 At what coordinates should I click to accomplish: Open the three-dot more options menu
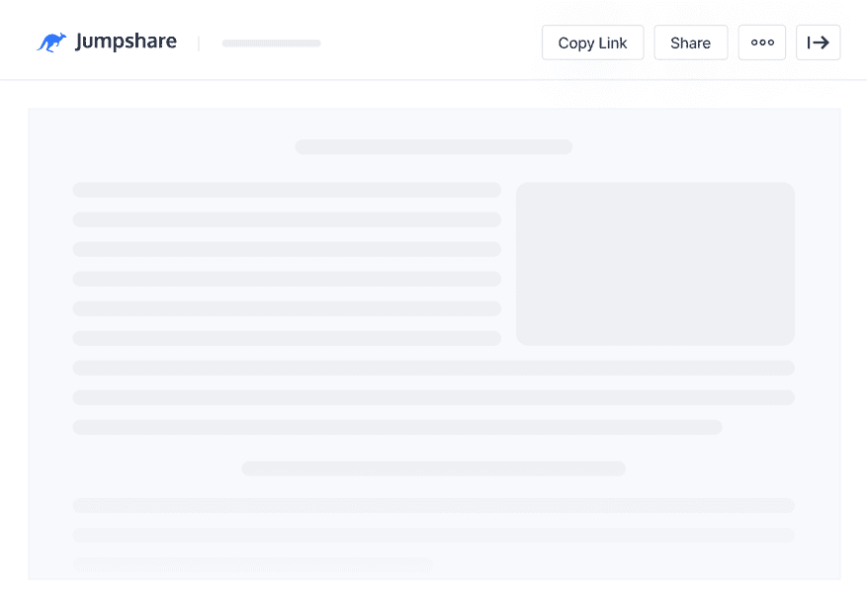(x=761, y=43)
